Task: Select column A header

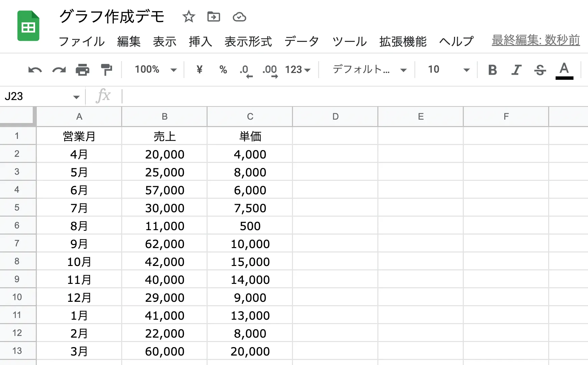Action: [x=79, y=117]
